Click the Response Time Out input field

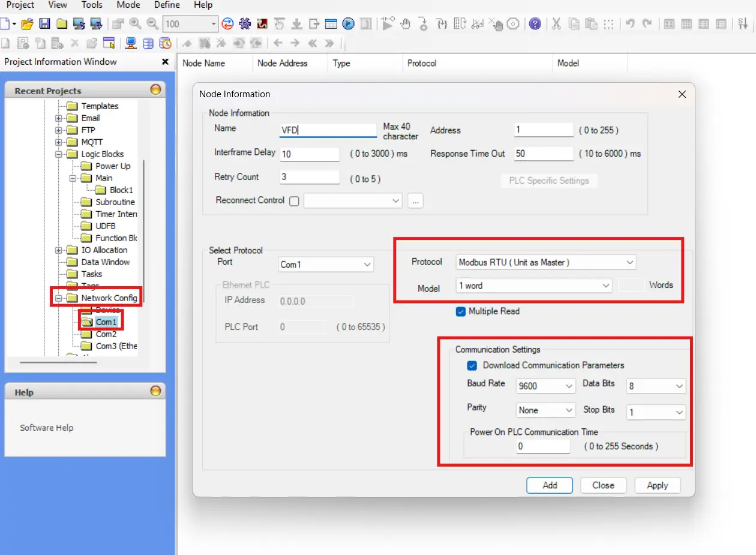click(544, 154)
